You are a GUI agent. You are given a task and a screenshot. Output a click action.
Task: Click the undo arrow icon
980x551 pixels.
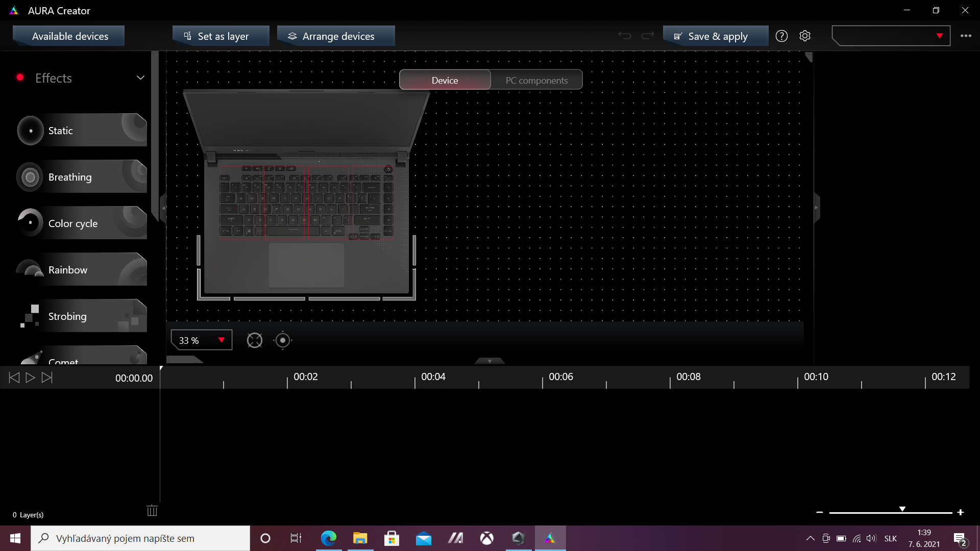pos(625,36)
